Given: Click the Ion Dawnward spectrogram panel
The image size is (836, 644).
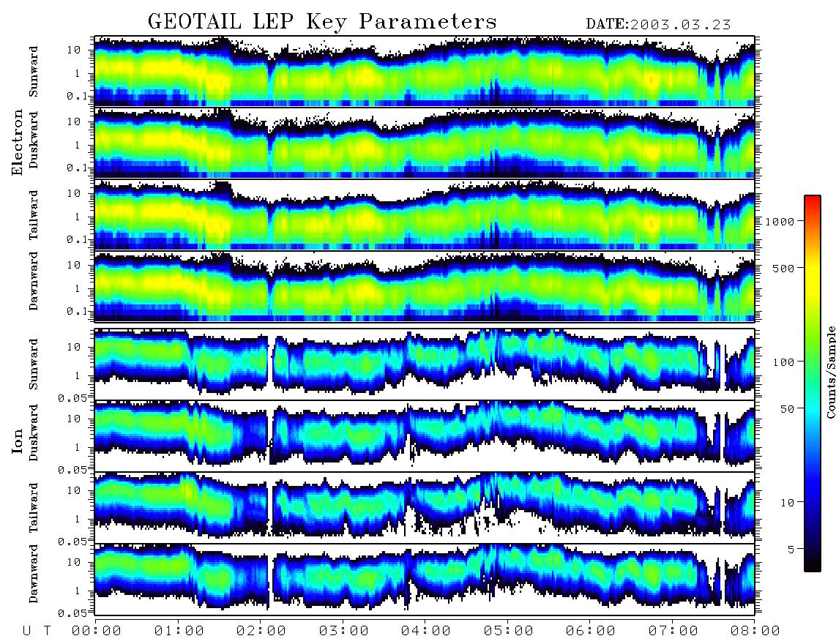Looking at the screenshot, I should [425, 580].
